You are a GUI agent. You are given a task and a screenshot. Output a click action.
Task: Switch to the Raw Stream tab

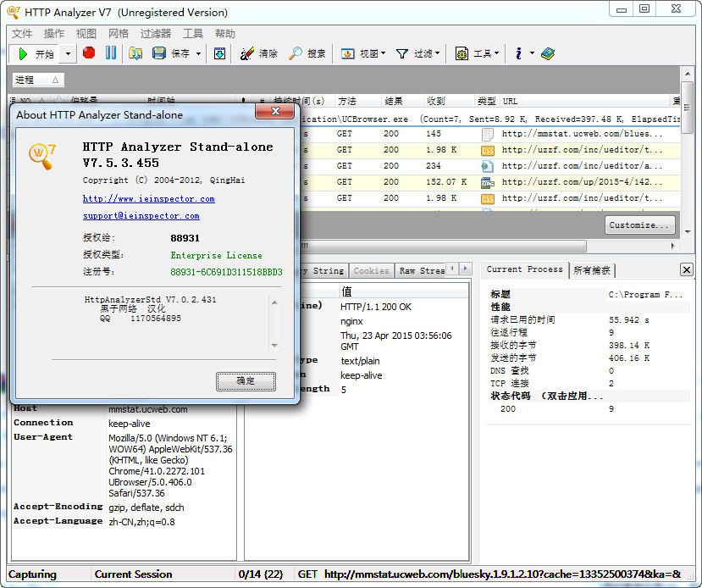point(422,271)
